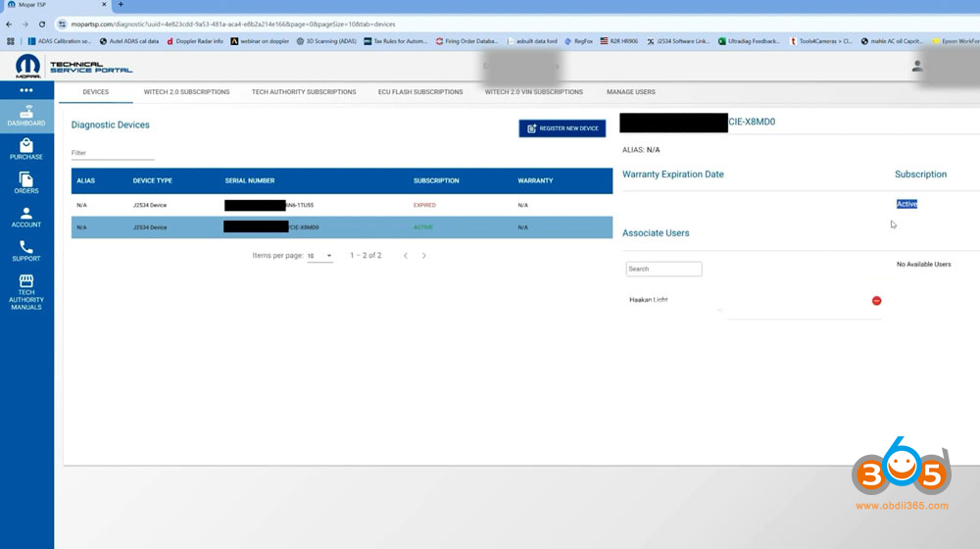Go to the next page of devices
980x549 pixels.
[423, 256]
